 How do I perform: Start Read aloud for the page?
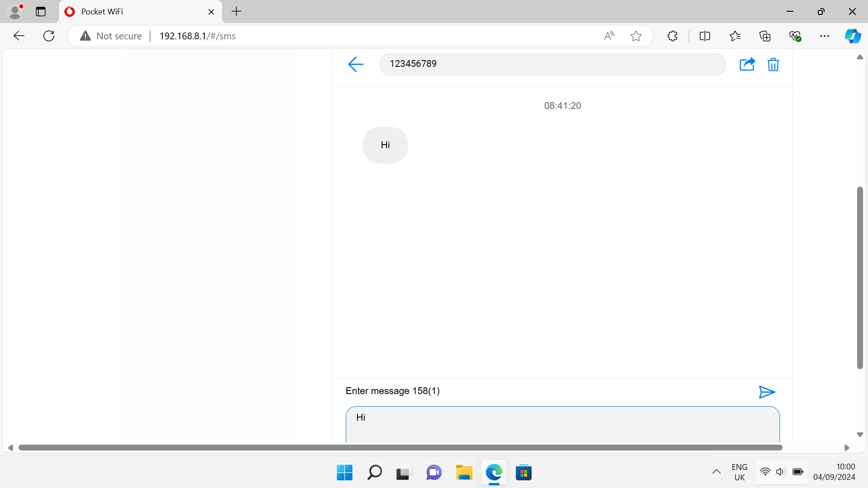609,36
